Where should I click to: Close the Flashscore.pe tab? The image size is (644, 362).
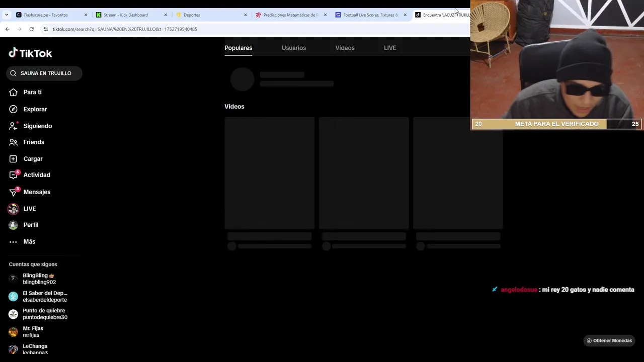86,15
